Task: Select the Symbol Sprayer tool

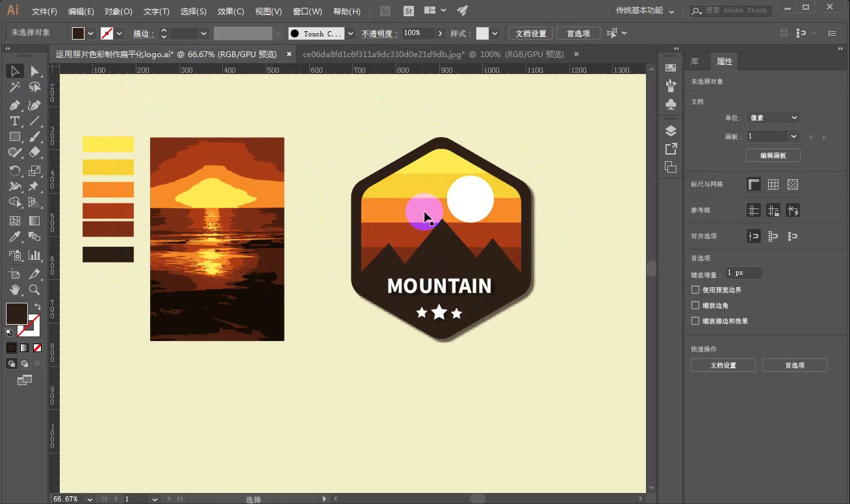Action: click(x=14, y=255)
